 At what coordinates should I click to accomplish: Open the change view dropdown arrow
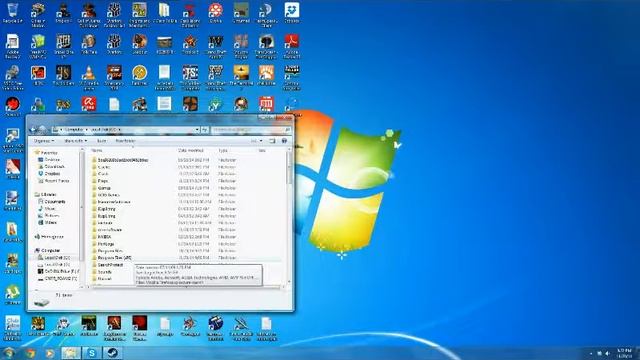click(261, 141)
